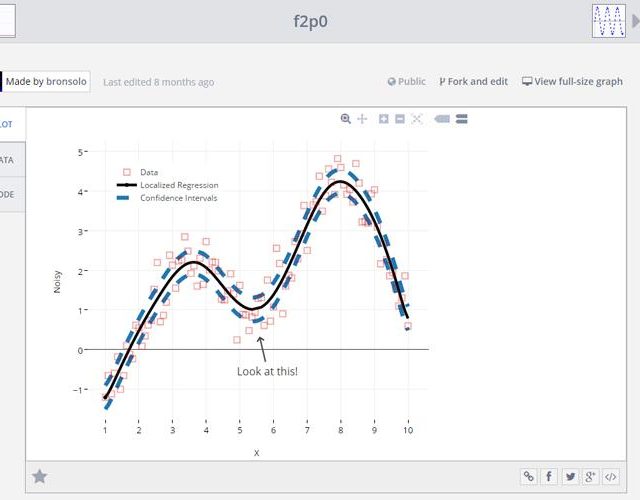Switch to the Data tab
The image size is (640, 500).
12,160
